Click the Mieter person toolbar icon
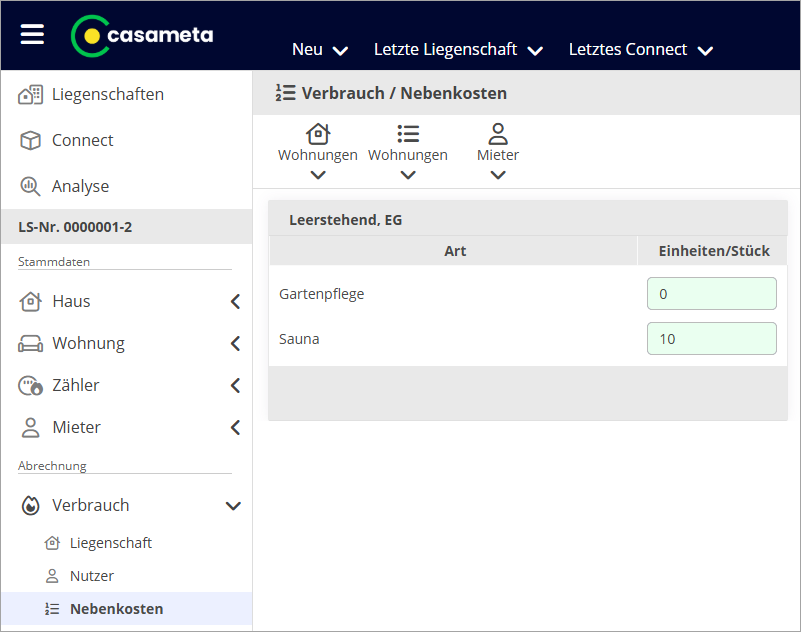Screen dimensions: 801x632 pyautogui.click(x=498, y=134)
